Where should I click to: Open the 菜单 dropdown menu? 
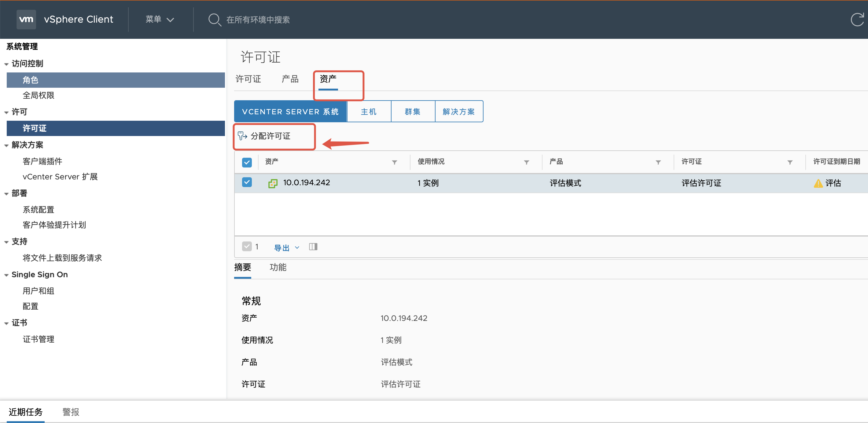pyautogui.click(x=160, y=19)
